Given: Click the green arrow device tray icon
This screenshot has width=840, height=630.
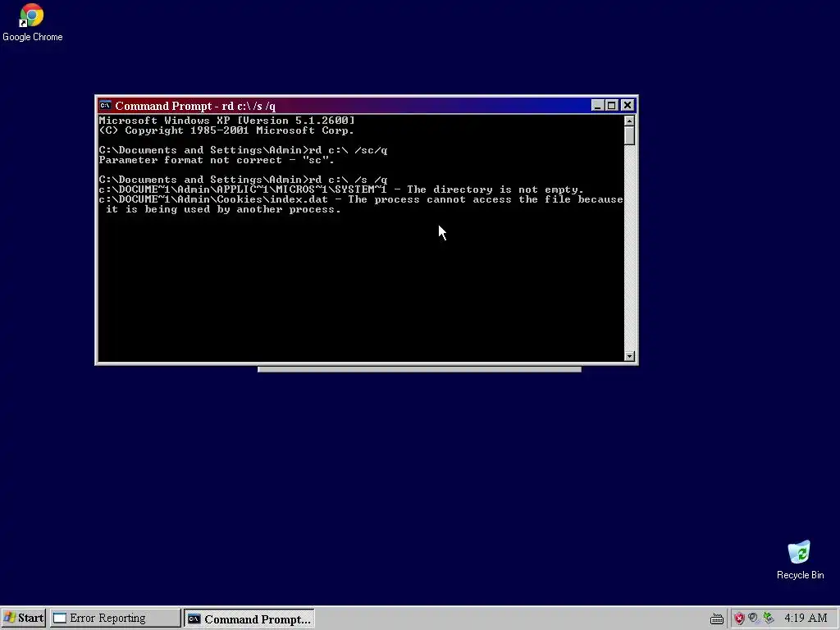Looking at the screenshot, I should (x=769, y=619).
